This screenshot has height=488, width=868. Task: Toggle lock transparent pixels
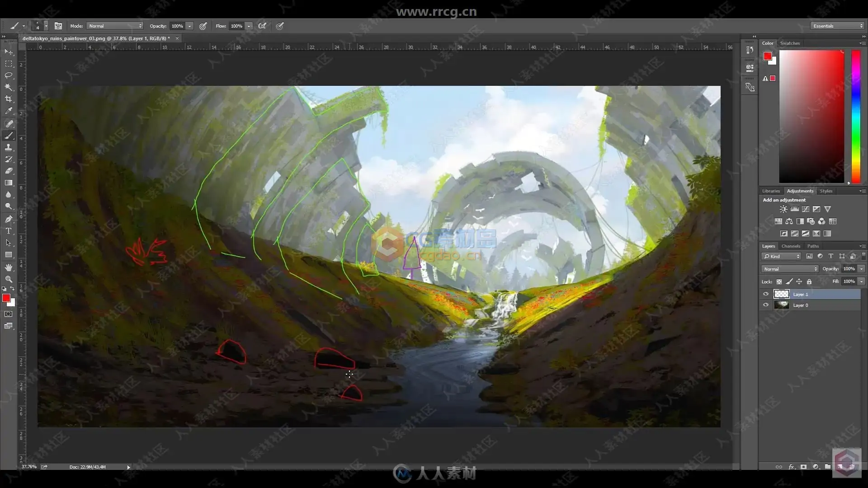pos(779,282)
